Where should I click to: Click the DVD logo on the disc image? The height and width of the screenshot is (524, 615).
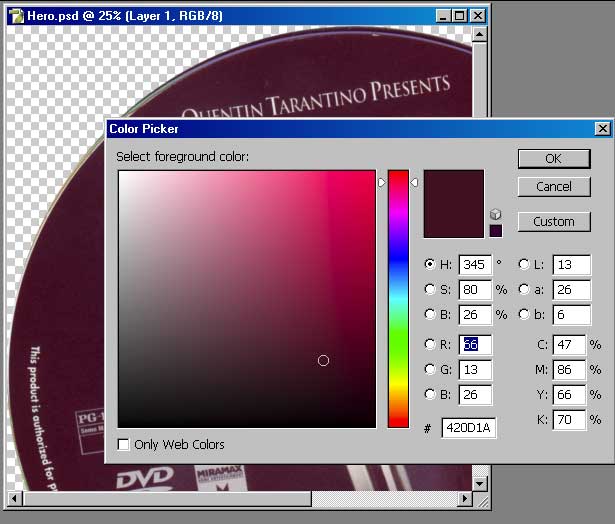(145, 478)
